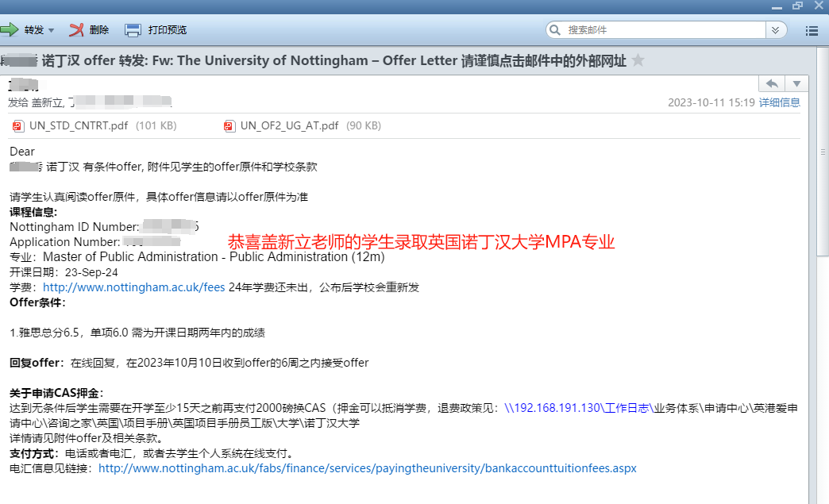Open the reply options dropdown triangle
829x504 pixels.
coord(797,84)
